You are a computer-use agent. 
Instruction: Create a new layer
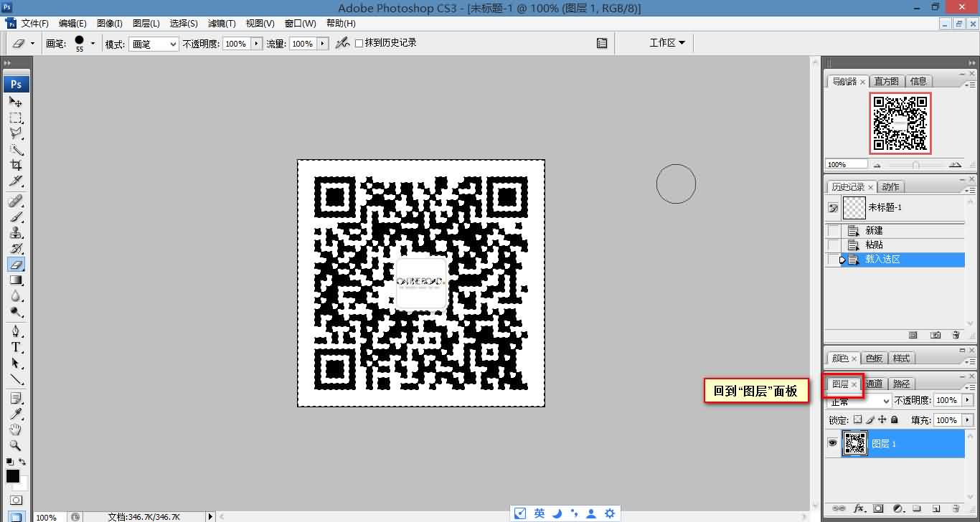pos(936,508)
